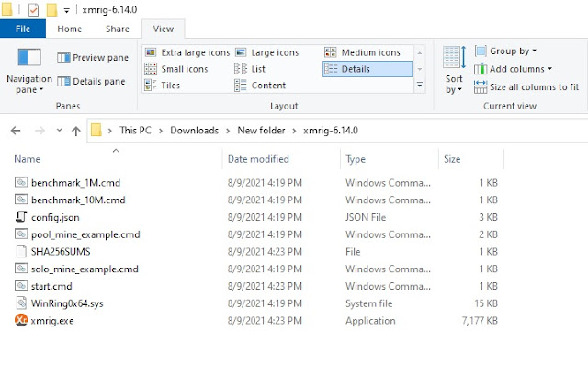Click the Back navigation arrow
Image resolution: width=588 pixels, height=366 pixels.
coord(16,131)
